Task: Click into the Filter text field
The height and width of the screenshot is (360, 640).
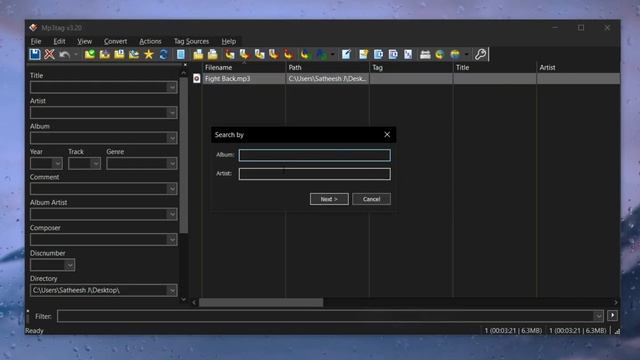Action: 325,316
